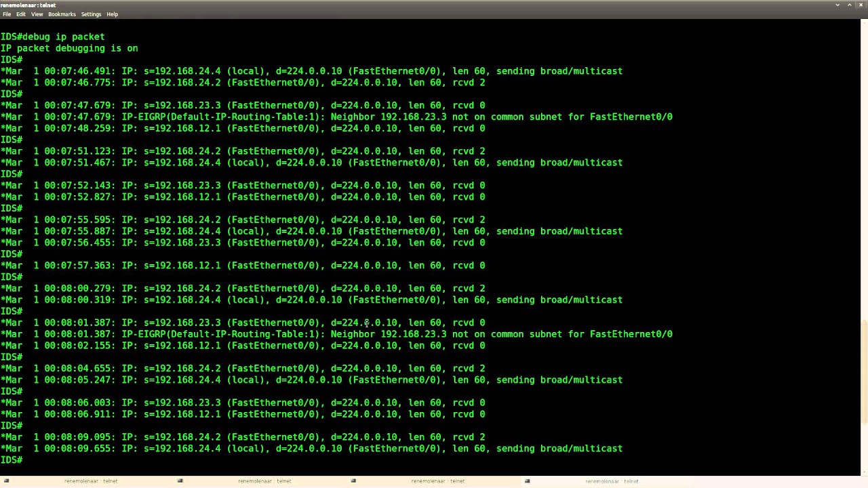The image size is (868, 488).
Task: Click the log line timestamped 00:07:46.775
Action: pyautogui.click(x=243, y=83)
